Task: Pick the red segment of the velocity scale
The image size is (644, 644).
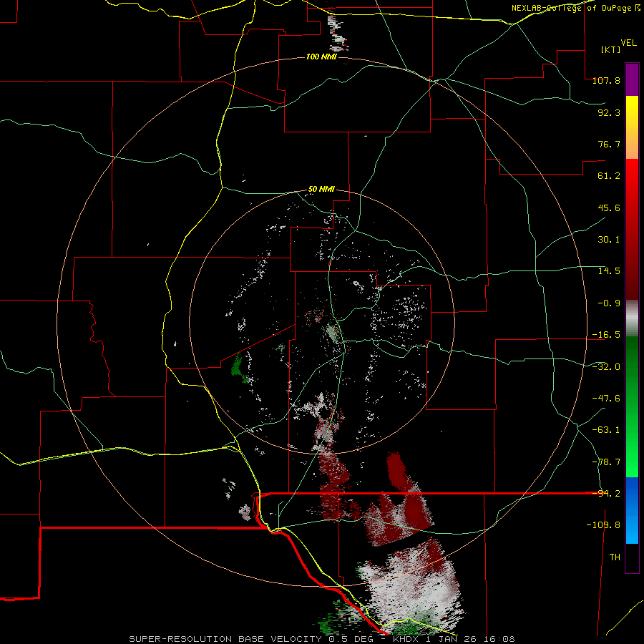Action: click(632, 229)
